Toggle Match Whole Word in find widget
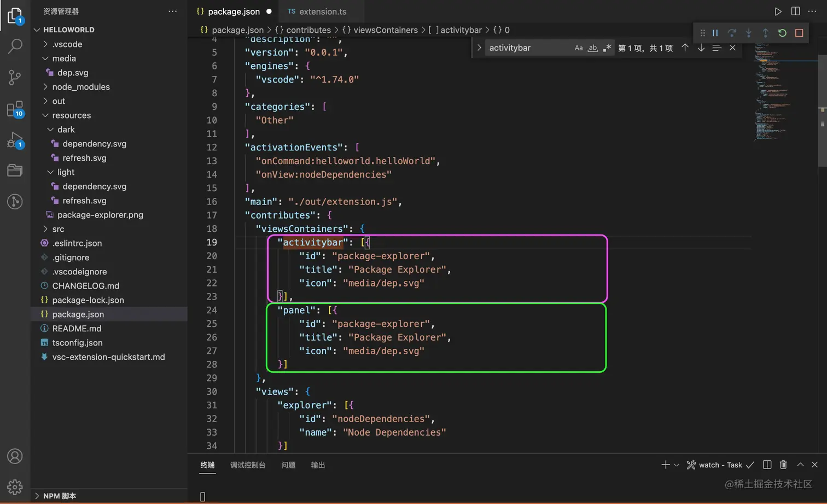 [593, 48]
